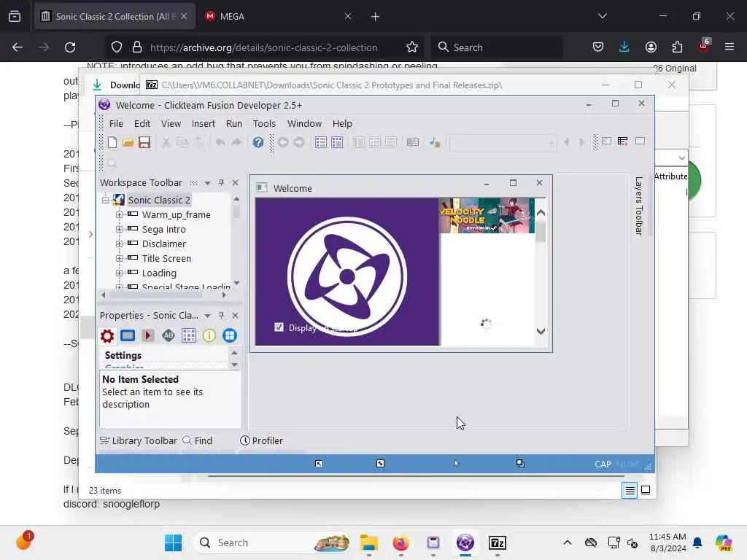This screenshot has height=560, width=747.
Task: Open a file using the folder toolbar icon
Action: tap(128, 142)
